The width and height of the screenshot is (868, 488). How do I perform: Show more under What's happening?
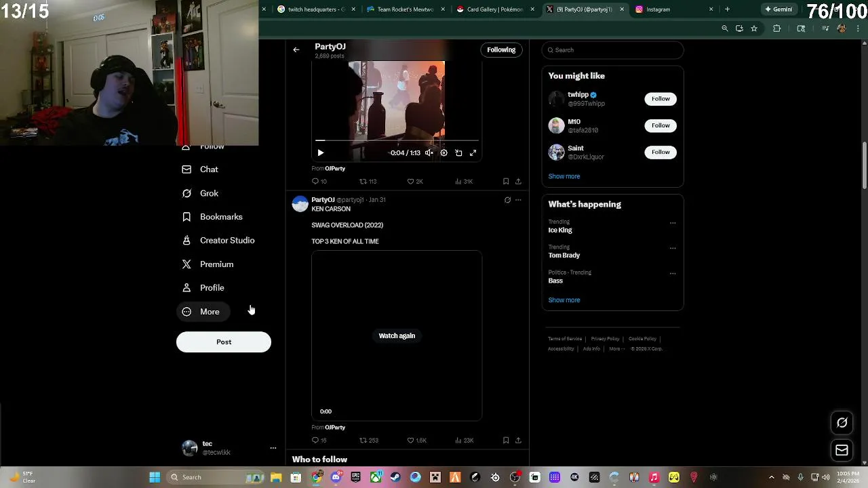564,300
